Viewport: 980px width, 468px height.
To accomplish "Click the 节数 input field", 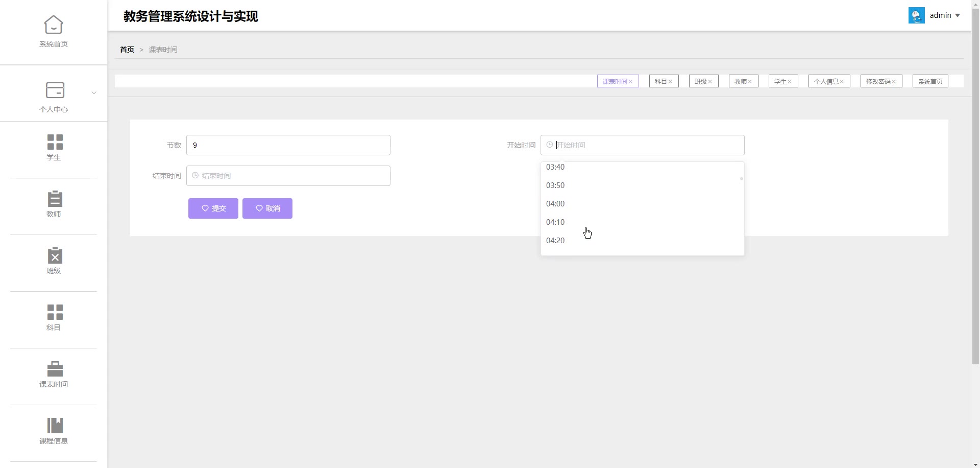I will (288, 145).
